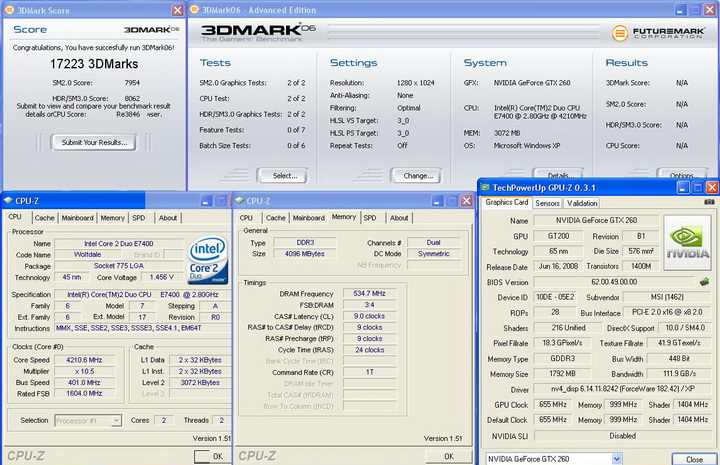Click the Multiplier value x 10.5
The image size is (720, 465).
click(84, 371)
